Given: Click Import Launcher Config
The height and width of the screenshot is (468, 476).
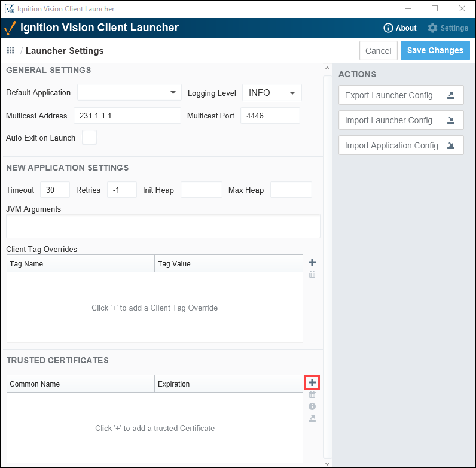Looking at the screenshot, I should tap(401, 120).
